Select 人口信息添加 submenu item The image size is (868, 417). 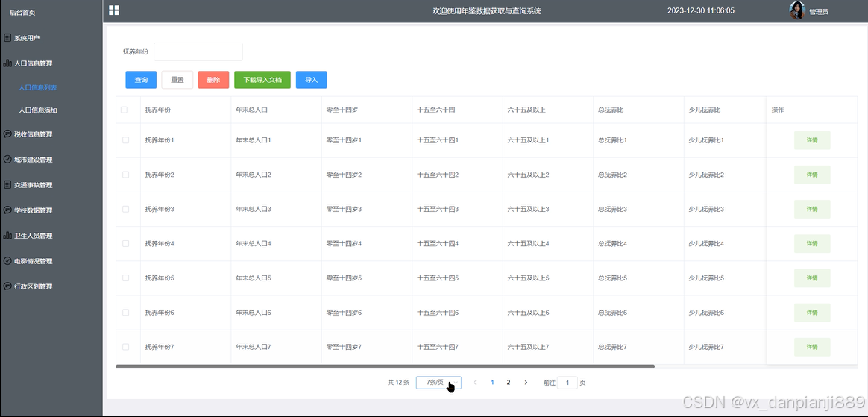pyautogui.click(x=37, y=110)
